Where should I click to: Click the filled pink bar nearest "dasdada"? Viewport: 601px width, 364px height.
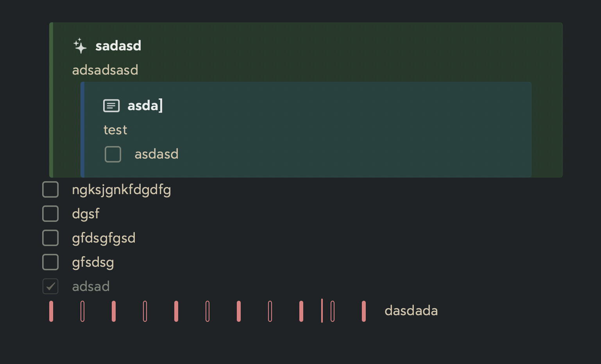364,311
